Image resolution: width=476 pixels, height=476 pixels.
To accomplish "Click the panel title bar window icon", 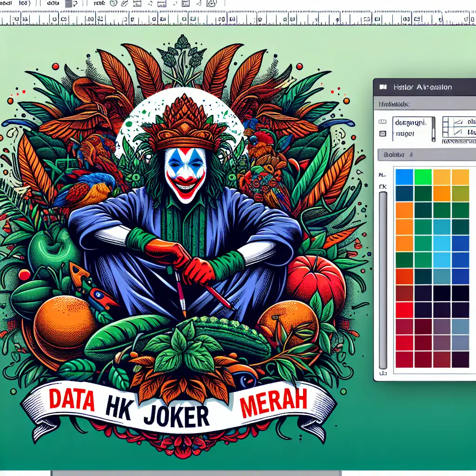I will click(x=383, y=87).
